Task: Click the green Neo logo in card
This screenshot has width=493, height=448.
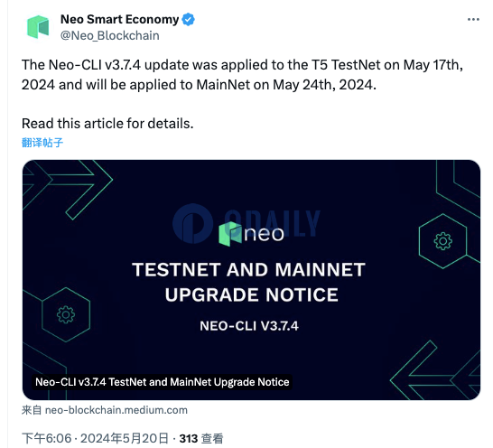Action: [x=230, y=233]
